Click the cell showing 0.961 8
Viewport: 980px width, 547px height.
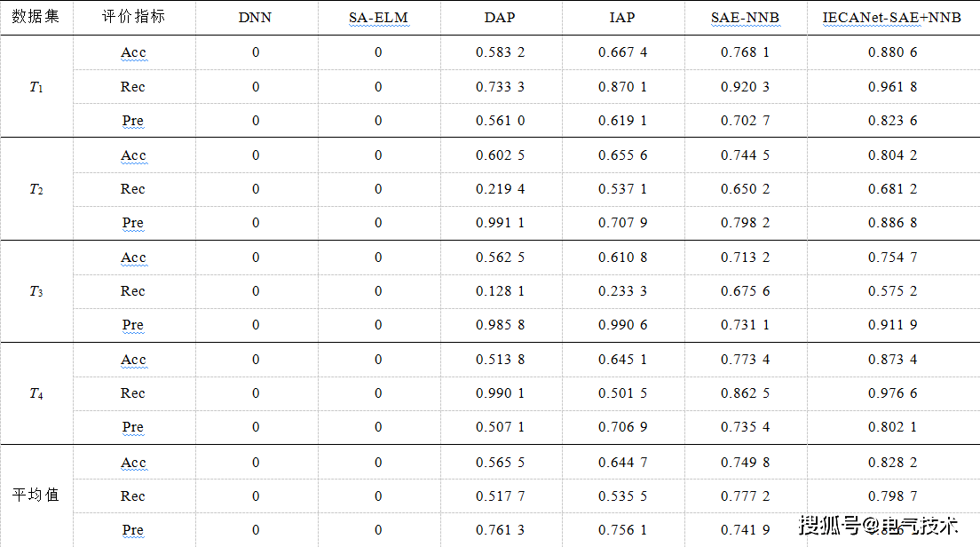coord(892,87)
